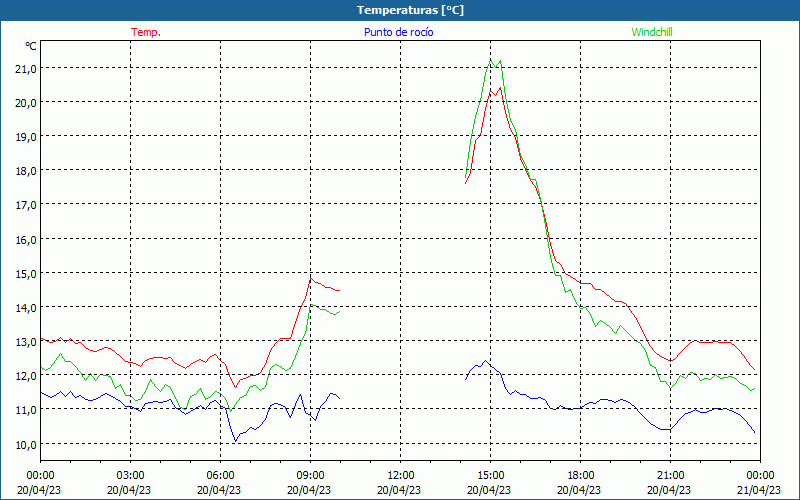This screenshot has width=800, height=500.
Task: Click the 18:00 time axis label
Action: tap(581, 476)
